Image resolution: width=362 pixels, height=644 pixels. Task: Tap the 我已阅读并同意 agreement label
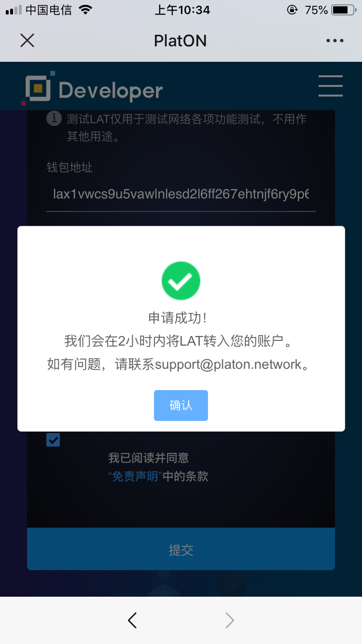149,458
